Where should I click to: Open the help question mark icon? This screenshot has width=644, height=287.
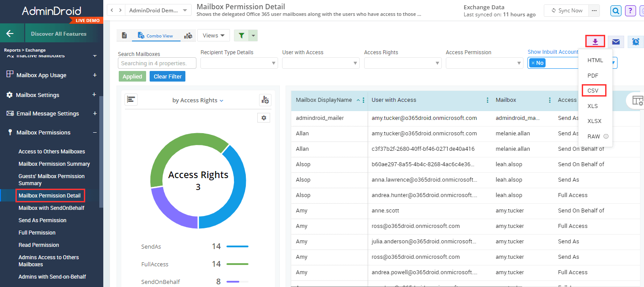(630, 11)
